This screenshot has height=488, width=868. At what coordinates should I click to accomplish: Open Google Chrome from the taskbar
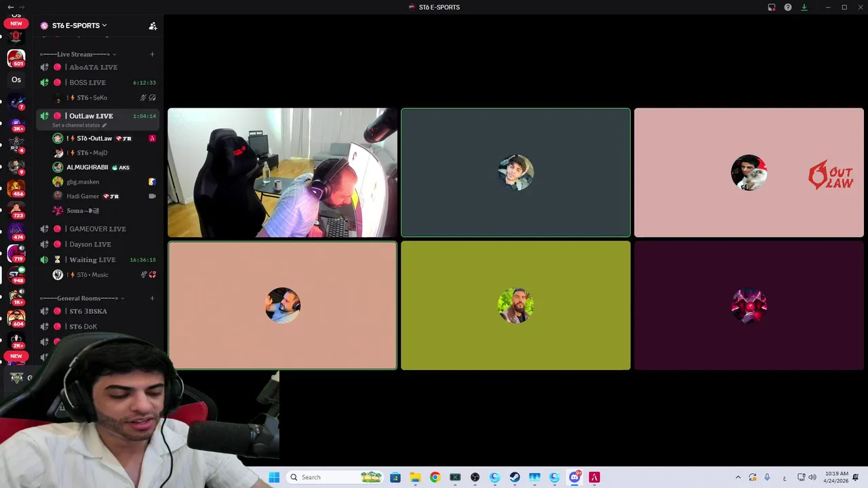[x=435, y=477]
